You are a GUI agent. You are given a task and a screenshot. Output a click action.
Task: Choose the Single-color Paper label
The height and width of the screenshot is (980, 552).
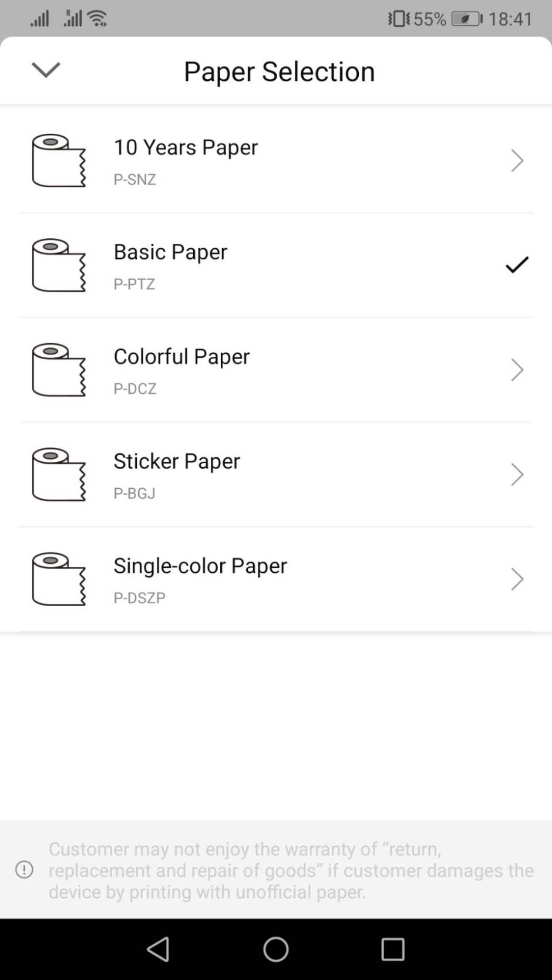coord(200,566)
